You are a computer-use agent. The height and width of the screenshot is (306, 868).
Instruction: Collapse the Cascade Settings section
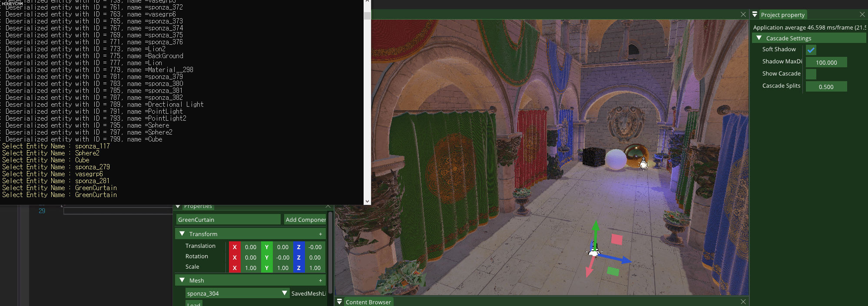(x=759, y=38)
